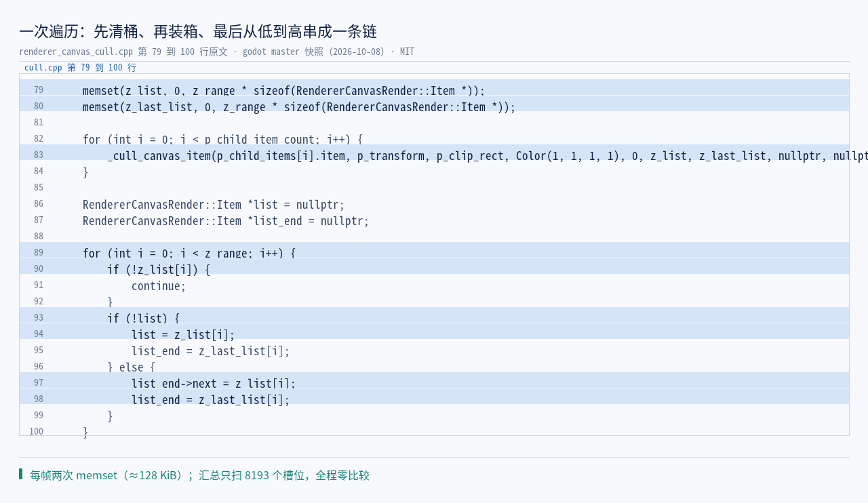
Task: Click the Item *list = nullptr declaration
Action: (214, 204)
